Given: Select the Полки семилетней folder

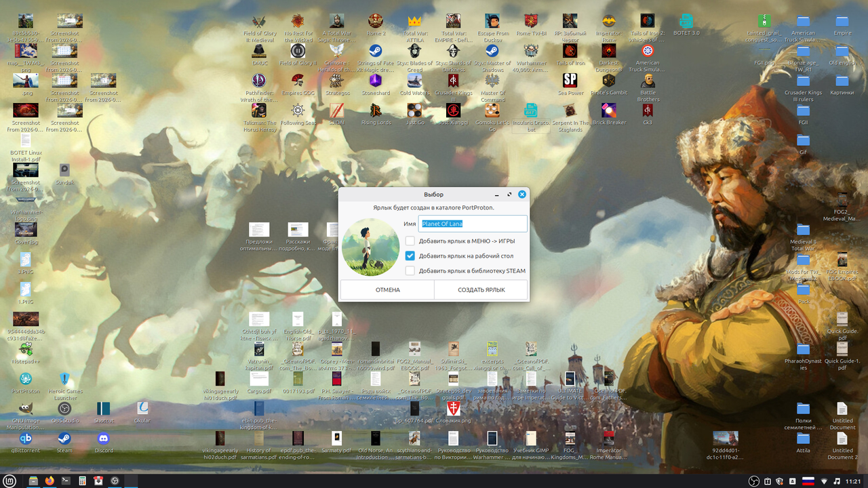Looking at the screenshot, I should pos(804,408).
